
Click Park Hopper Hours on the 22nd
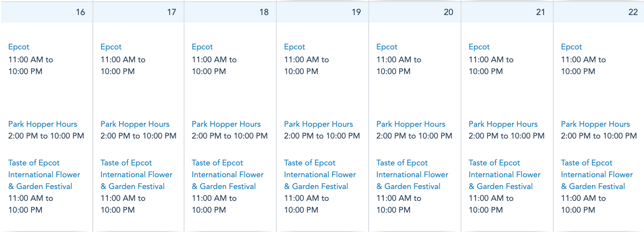coord(596,124)
